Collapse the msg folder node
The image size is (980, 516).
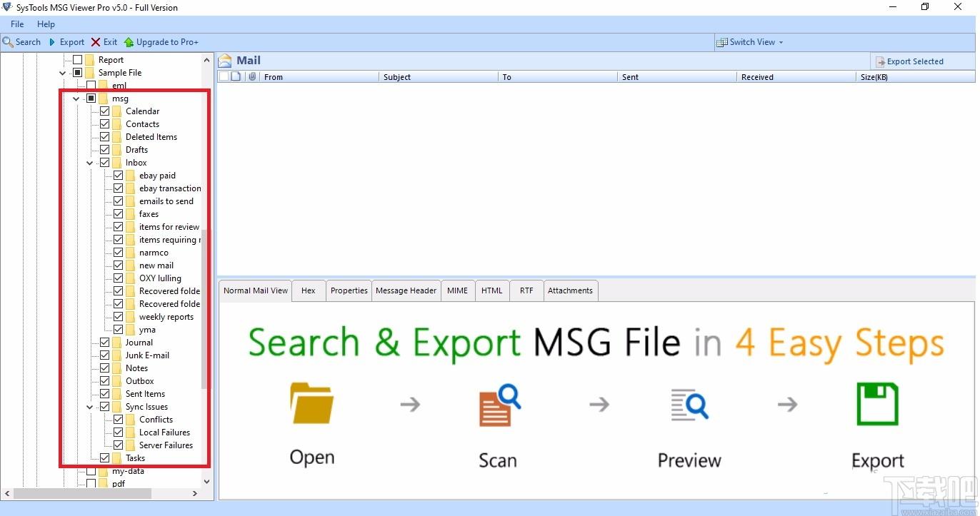[x=76, y=98]
